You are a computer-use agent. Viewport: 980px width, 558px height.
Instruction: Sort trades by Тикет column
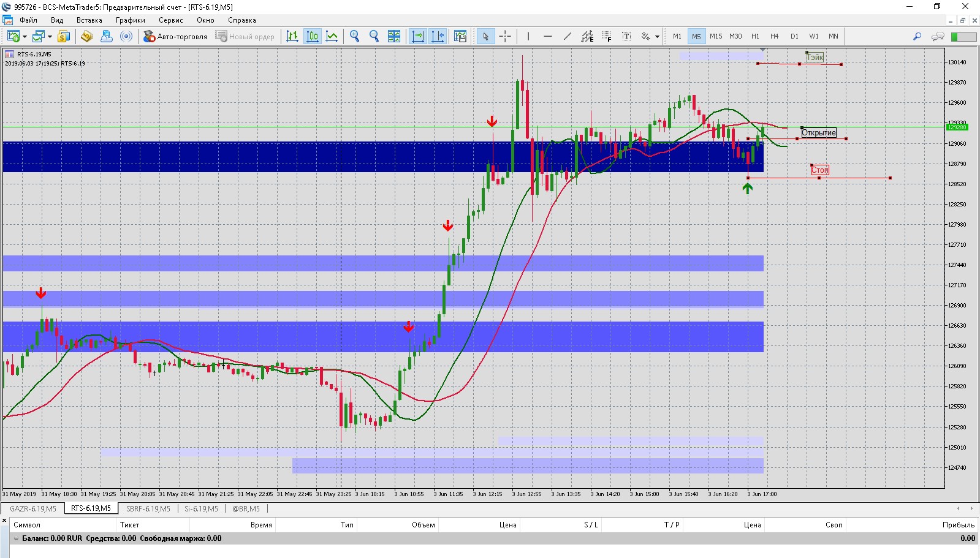click(153, 525)
